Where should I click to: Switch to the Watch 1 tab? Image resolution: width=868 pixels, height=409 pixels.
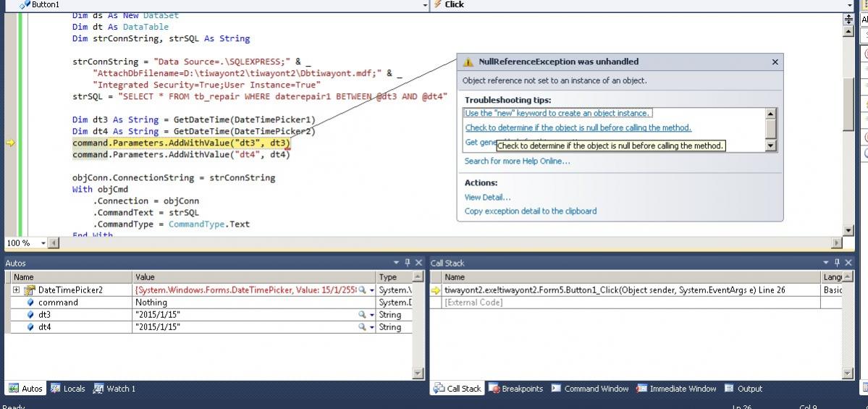pos(114,389)
